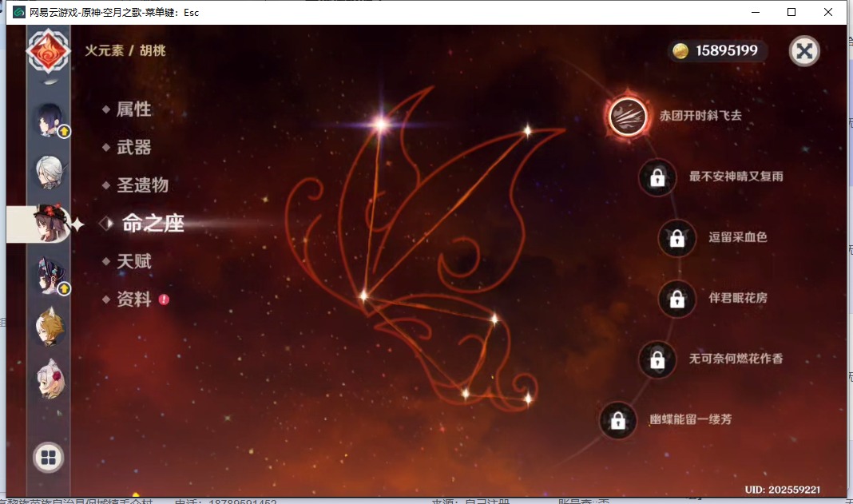
Task: View the 资料 profile tab with red alert
Action: coord(133,300)
